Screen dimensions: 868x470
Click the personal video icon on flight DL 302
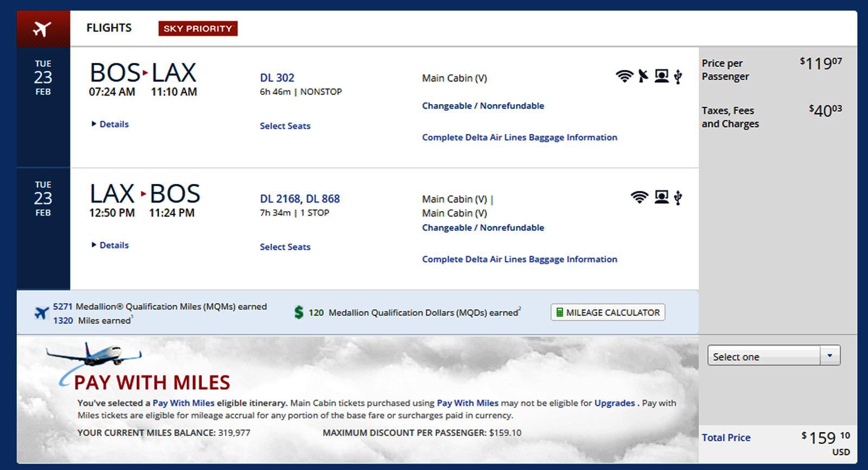click(661, 76)
